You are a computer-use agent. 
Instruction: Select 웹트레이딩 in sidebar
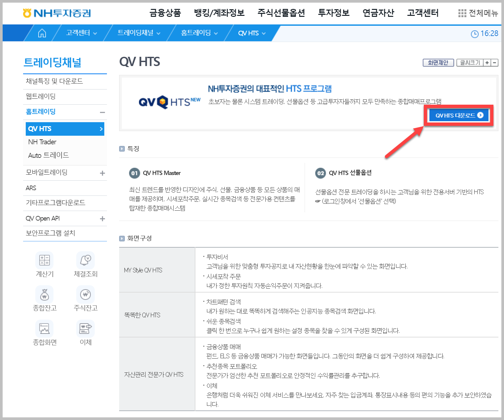65,96
